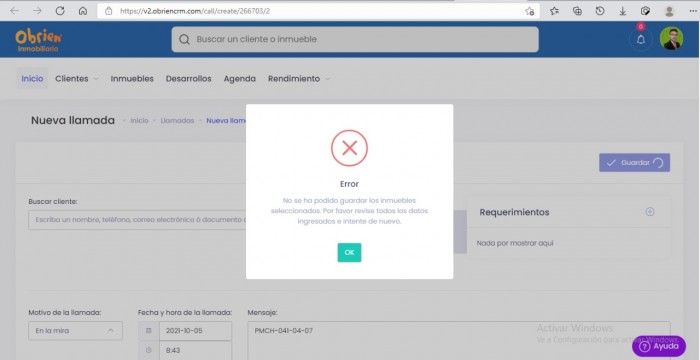This screenshot has width=700, height=360.
Task: Click the time field 8:43
Action: point(195,350)
